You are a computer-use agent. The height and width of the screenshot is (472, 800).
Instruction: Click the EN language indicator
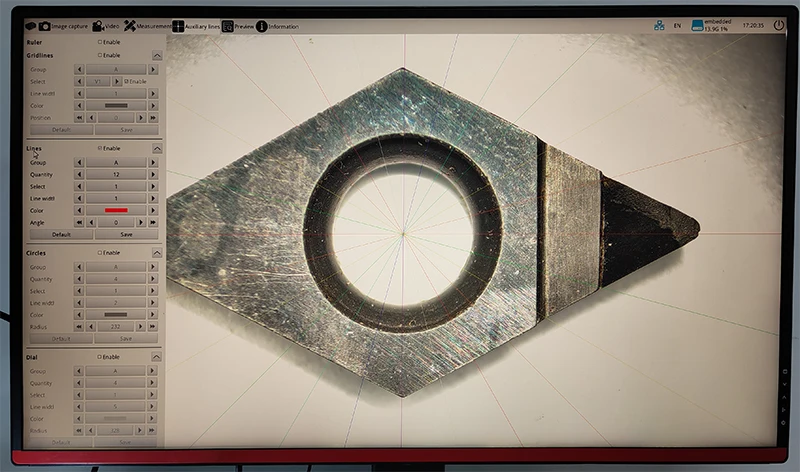tap(678, 26)
